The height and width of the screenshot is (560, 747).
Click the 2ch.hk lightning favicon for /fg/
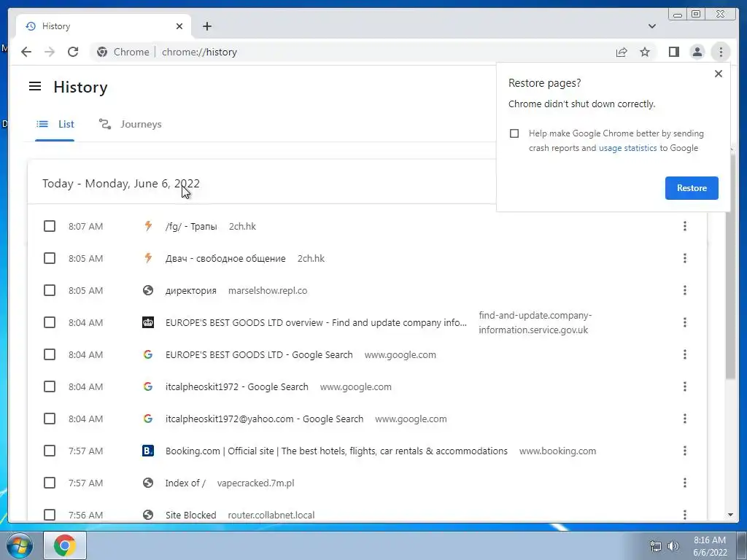pyautogui.click(x=148, y=226)
